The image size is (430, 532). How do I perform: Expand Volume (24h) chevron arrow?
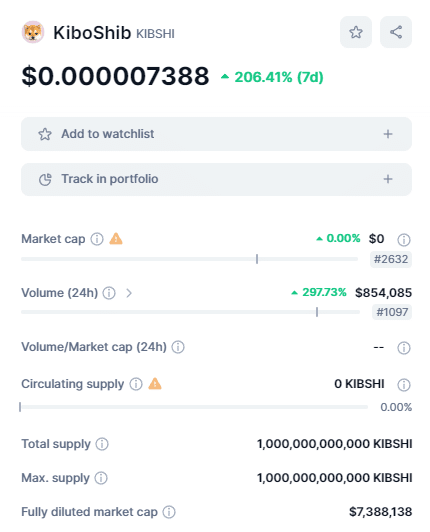tap(129, 293)
